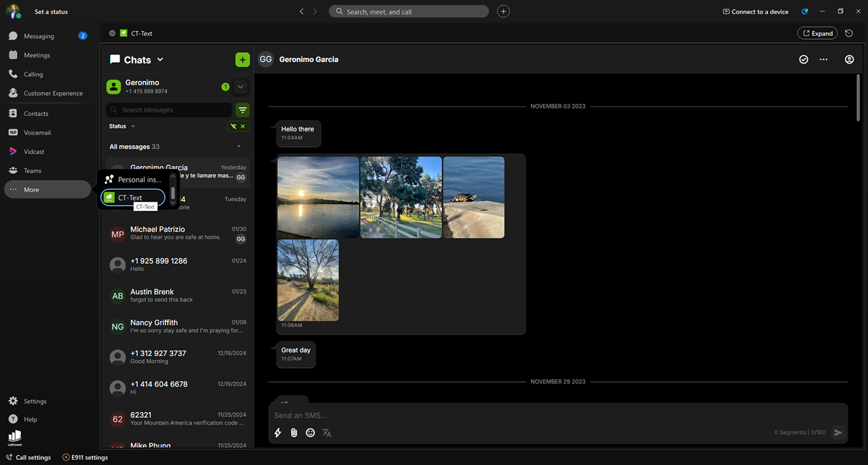The height and width of the screenshot is (465, 868).
Task: Click the lightning bolt quick replies icon
Action: point(277,433)
